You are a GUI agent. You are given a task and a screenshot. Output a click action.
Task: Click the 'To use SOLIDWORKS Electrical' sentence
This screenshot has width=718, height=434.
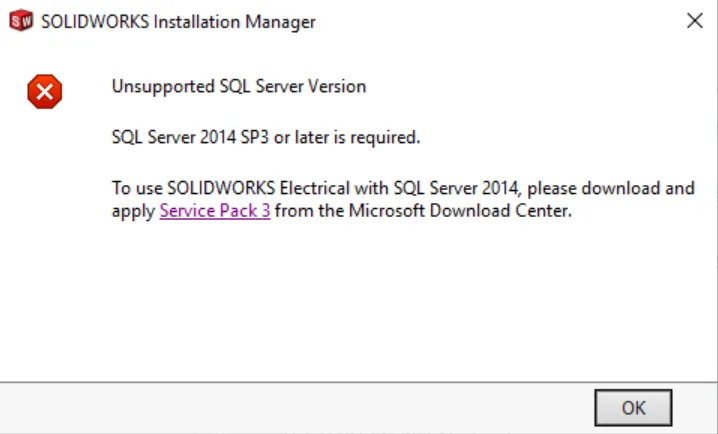pyautogui.click(x=403, y=199)
